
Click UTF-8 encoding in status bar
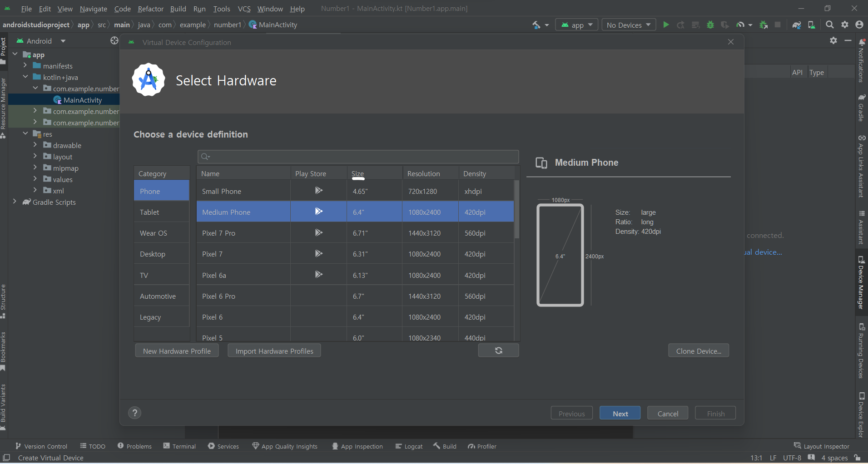pyautogui.click(x=792, y=458)
